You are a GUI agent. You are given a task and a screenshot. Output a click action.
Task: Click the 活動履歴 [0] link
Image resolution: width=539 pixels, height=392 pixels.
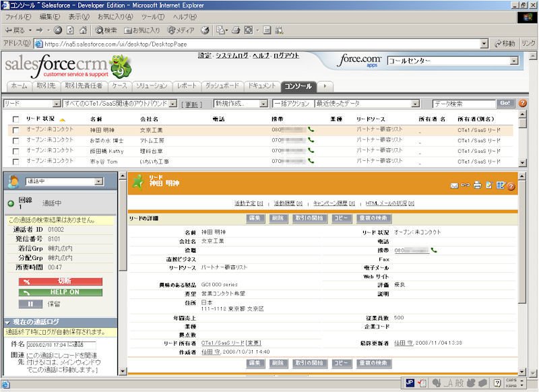click(x=288, y=203)
